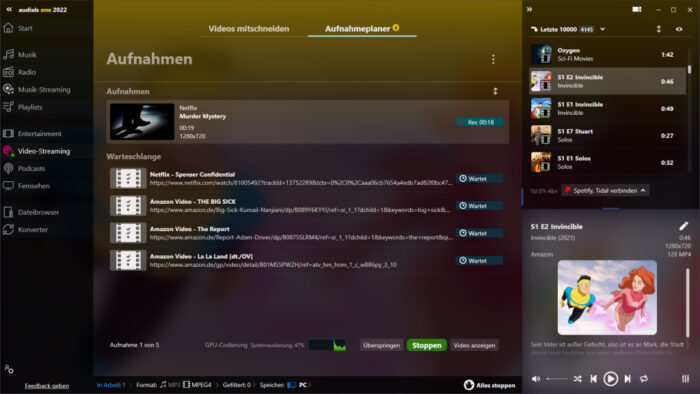This screenshot has width=700, height=394.
Task: Click the green Stoppen button
Action: (x=427, y=345)
